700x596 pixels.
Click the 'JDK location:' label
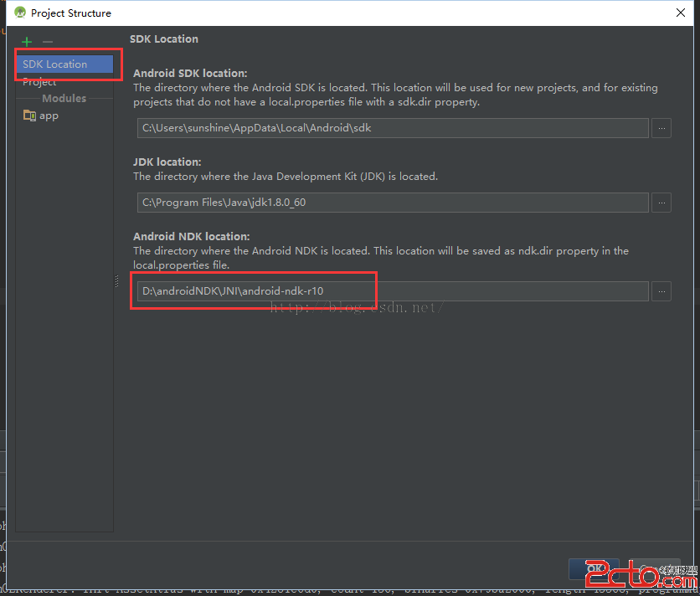tap(167, 162)
